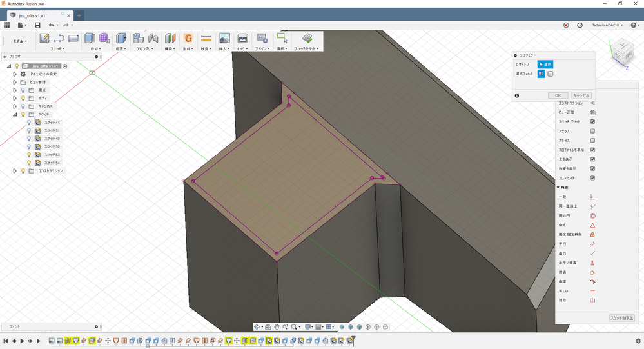Apply the Coincident constraint icon
Viewport: 644px width, 349px height.
592,197
